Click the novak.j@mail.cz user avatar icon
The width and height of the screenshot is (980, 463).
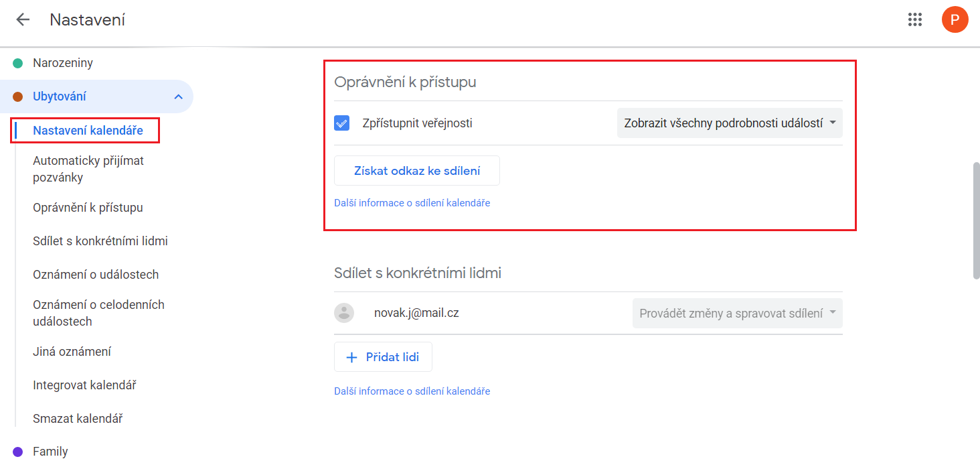click(344, 313)
